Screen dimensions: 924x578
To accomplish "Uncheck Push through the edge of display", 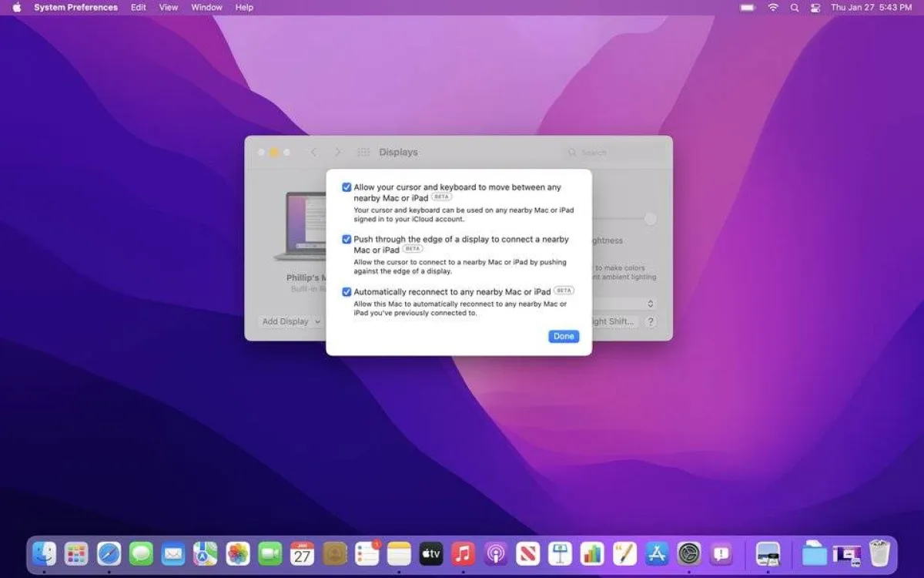I will coord(346,240).
